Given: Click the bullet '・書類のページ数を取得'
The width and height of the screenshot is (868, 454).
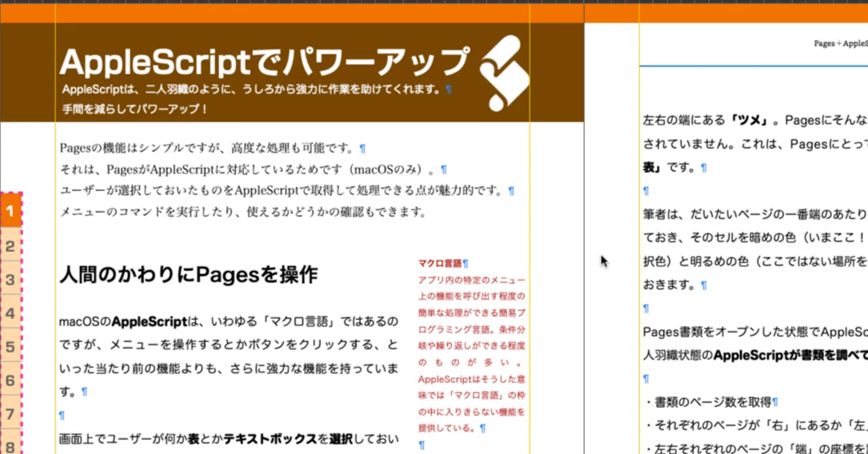Looking at the screenshot, I should [x=707, y=403].
